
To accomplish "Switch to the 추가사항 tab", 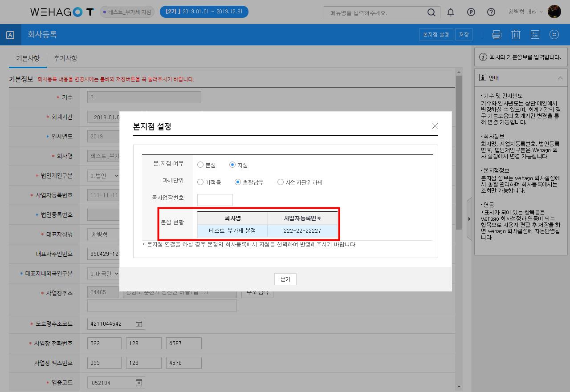I will [65, 58].
